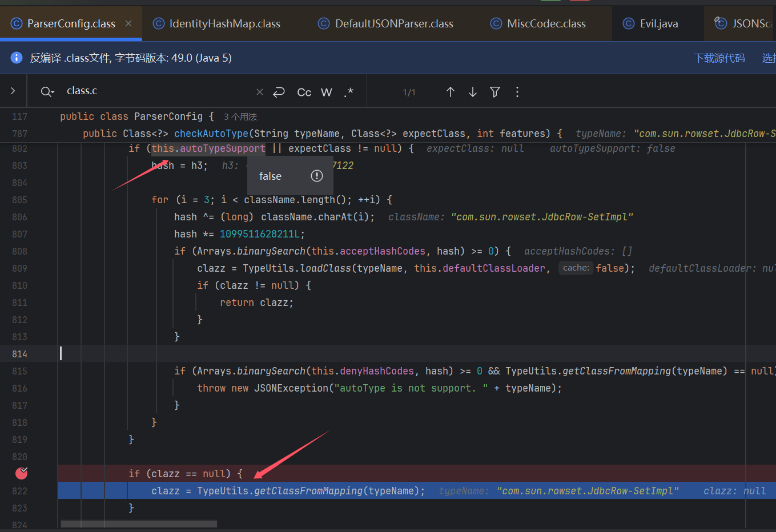Click the warning icon in false tooltip
Screen dimensions: 776x532
[317, 176]
